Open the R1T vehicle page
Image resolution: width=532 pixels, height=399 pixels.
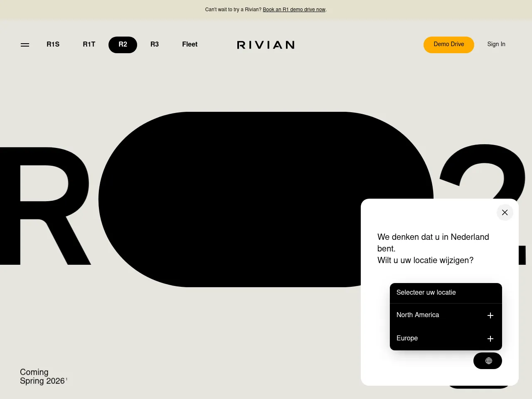(x=89, y=44)
